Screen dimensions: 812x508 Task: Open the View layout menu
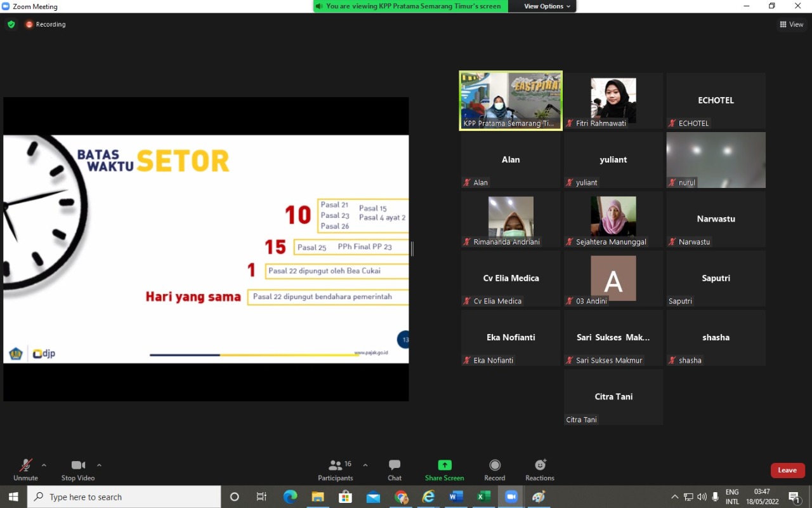pos(792,24)
